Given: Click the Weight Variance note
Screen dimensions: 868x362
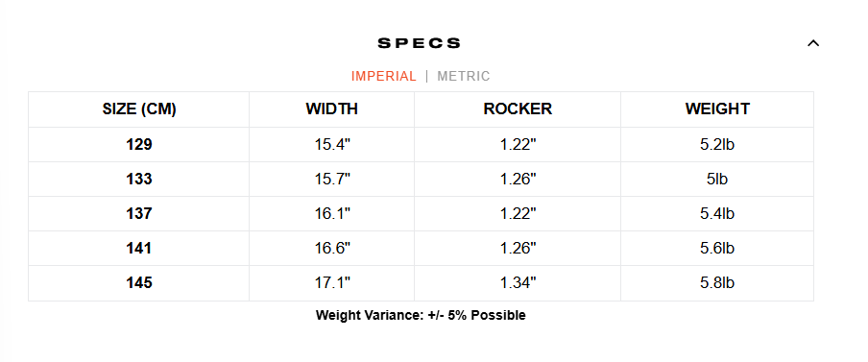Looking at the screenshot, I should point(421,316).
